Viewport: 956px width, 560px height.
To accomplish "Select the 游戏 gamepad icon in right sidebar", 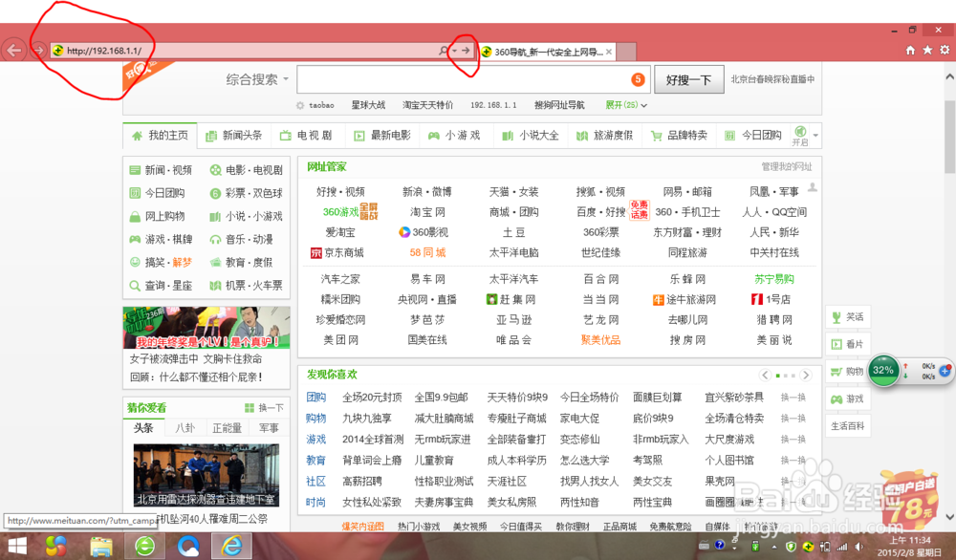I will (x=836, y=398).
